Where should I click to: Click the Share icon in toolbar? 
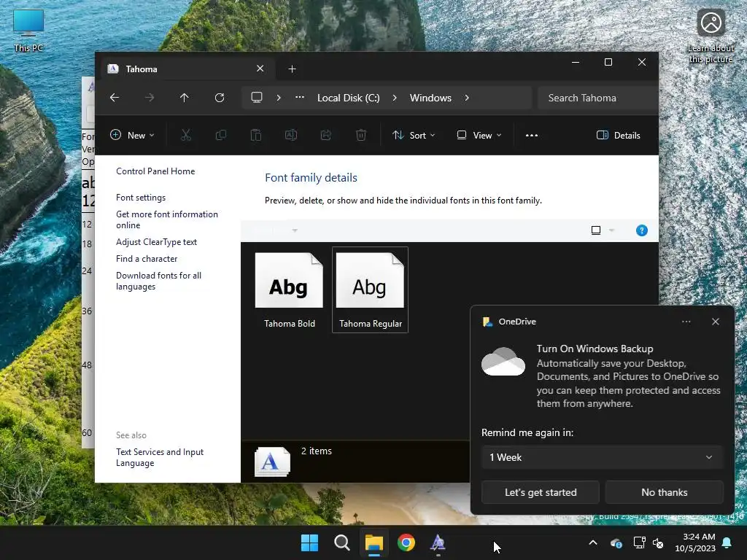(x=326, y=135)
